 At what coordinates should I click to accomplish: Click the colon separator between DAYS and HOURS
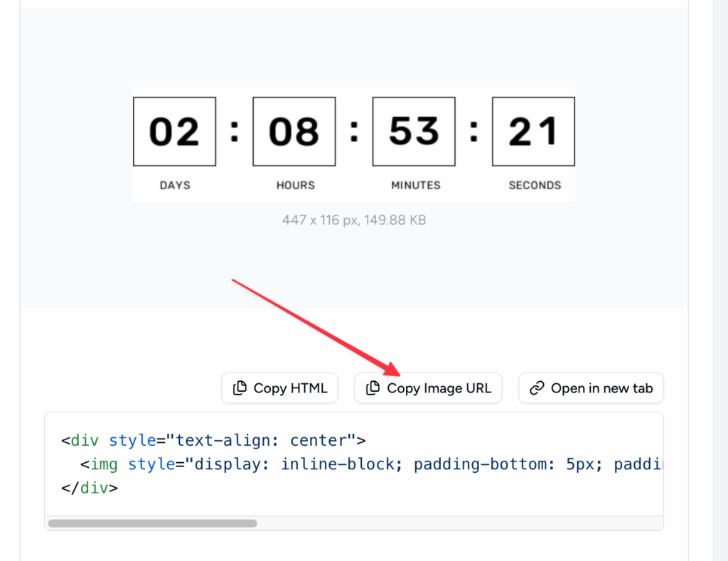coord(235,130)
